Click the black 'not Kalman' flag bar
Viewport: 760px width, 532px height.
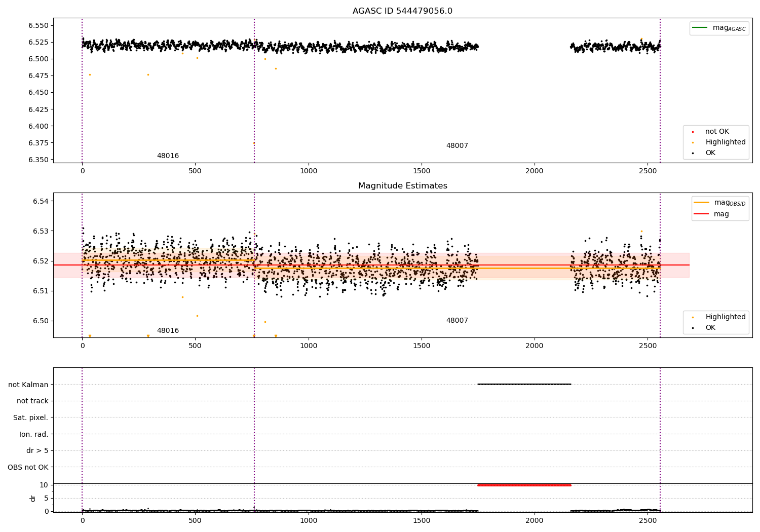pos(524,385)
